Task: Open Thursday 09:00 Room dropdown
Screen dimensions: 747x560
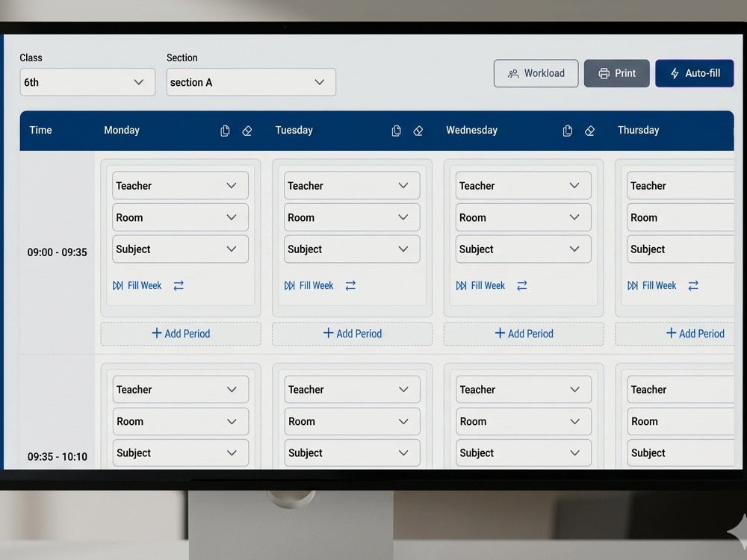Action: 681,217
